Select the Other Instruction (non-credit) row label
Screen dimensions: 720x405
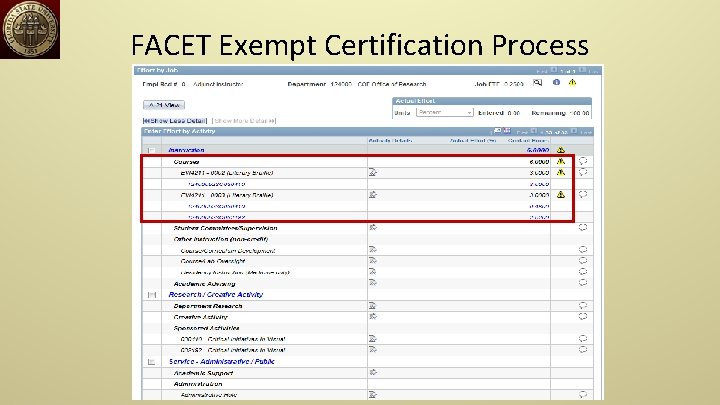220,239
